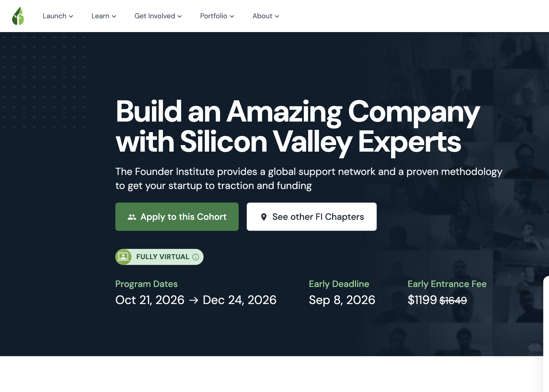Click the $1199 early entrance fee
The height and width of the screenshot is (392, 549).
click(422, 300)
